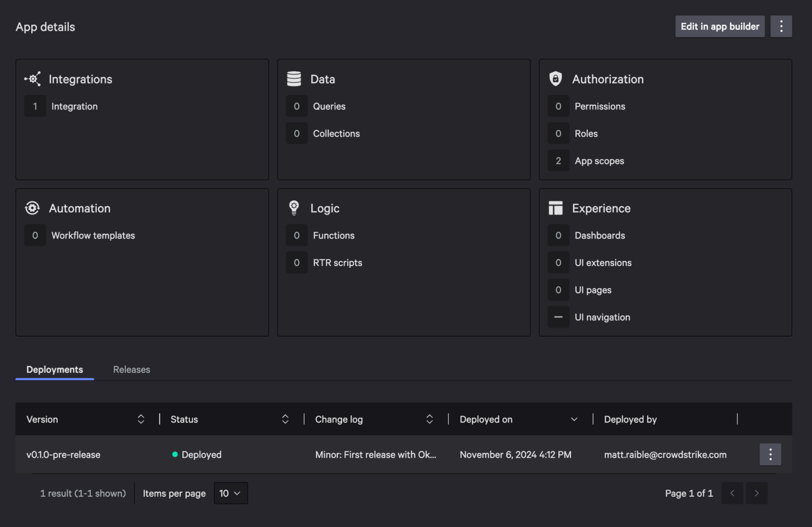Click the Logic lightbulb icon
The image size is (812, 527).
coord(294,208)
